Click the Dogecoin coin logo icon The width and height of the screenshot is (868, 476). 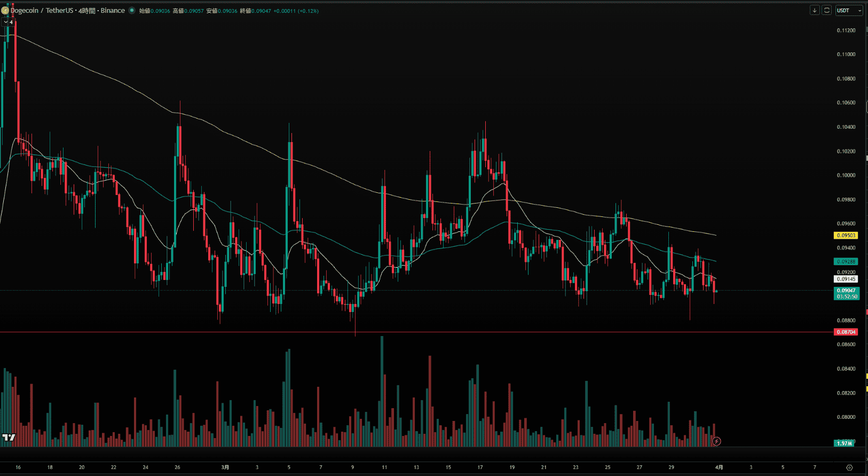coord(5,10)
